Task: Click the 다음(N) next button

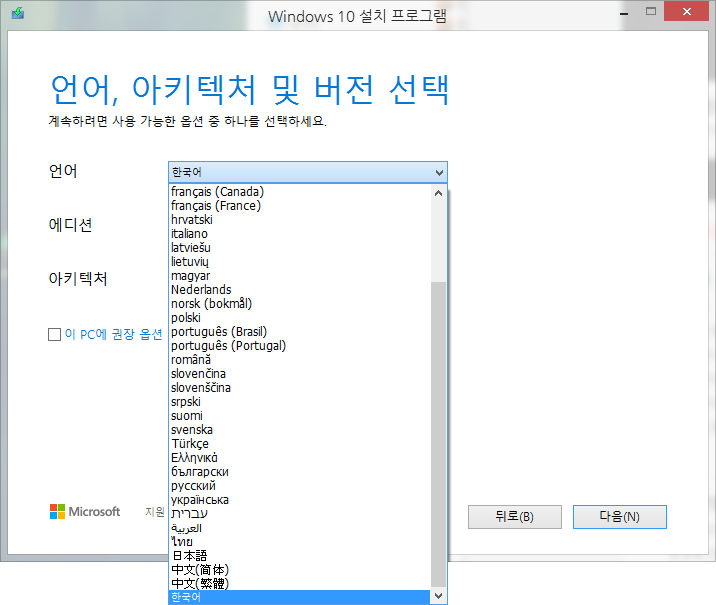Action: [x=620, y=517]
